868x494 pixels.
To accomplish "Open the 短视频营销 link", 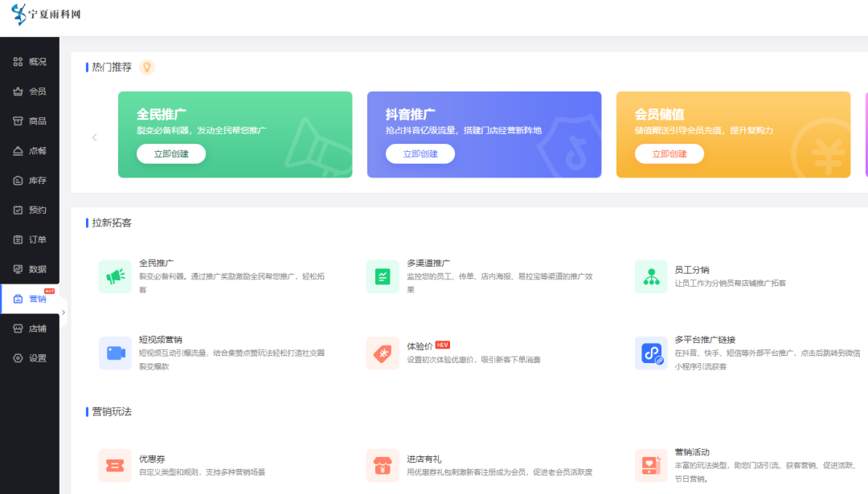I will [161, 339].
